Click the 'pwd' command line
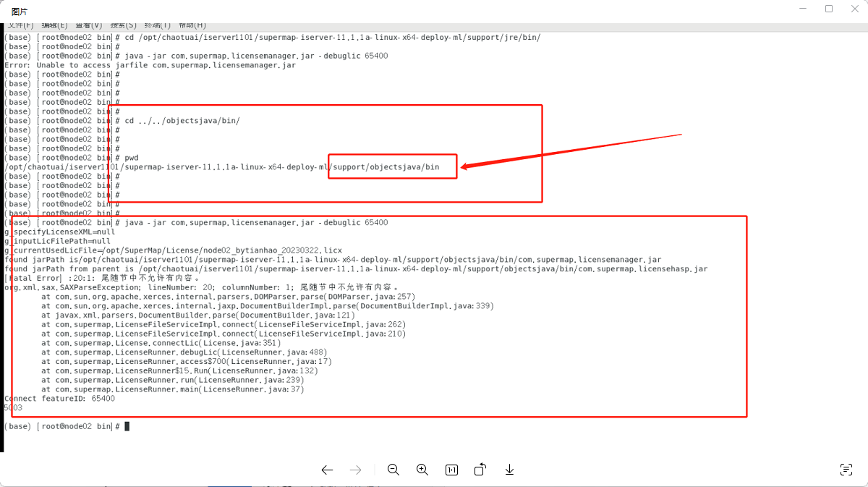 pyautogui.click(x=71, y=158)
